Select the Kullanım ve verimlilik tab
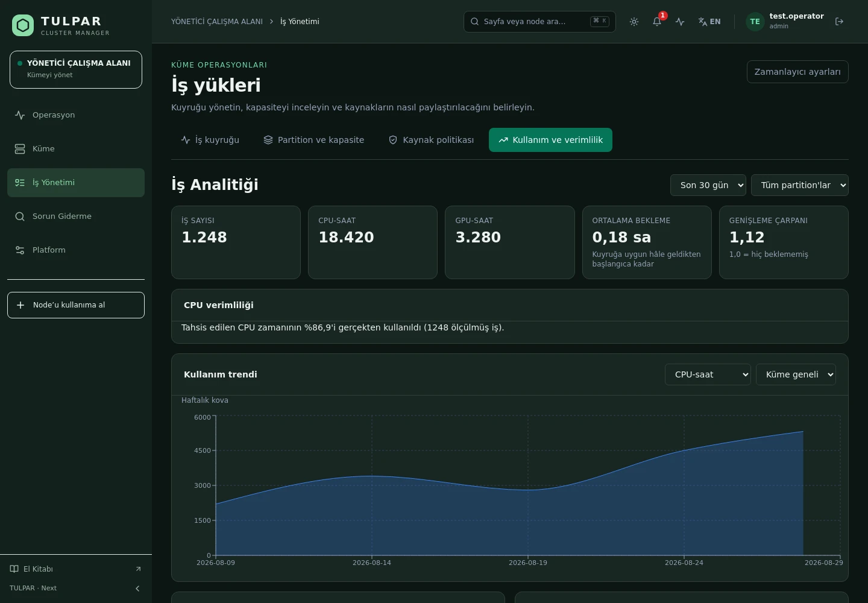 [x=550, y=140]
